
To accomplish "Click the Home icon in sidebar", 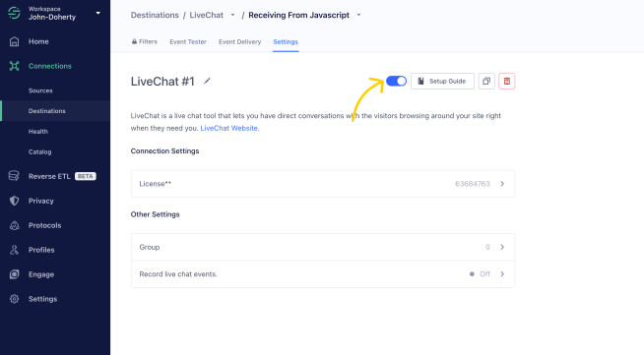I will click(x=15, y=41).
